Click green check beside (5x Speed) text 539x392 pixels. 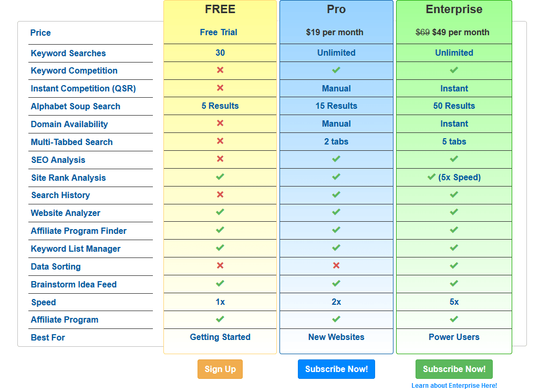point(431,177)
